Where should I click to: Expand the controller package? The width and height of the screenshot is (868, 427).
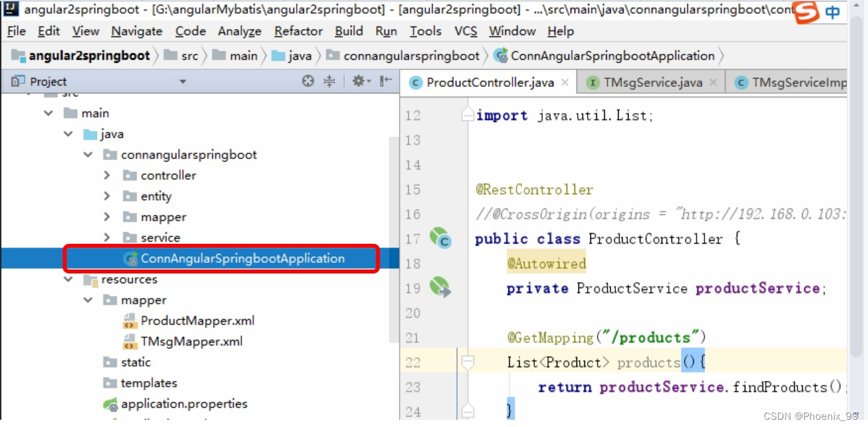[107, 176]
